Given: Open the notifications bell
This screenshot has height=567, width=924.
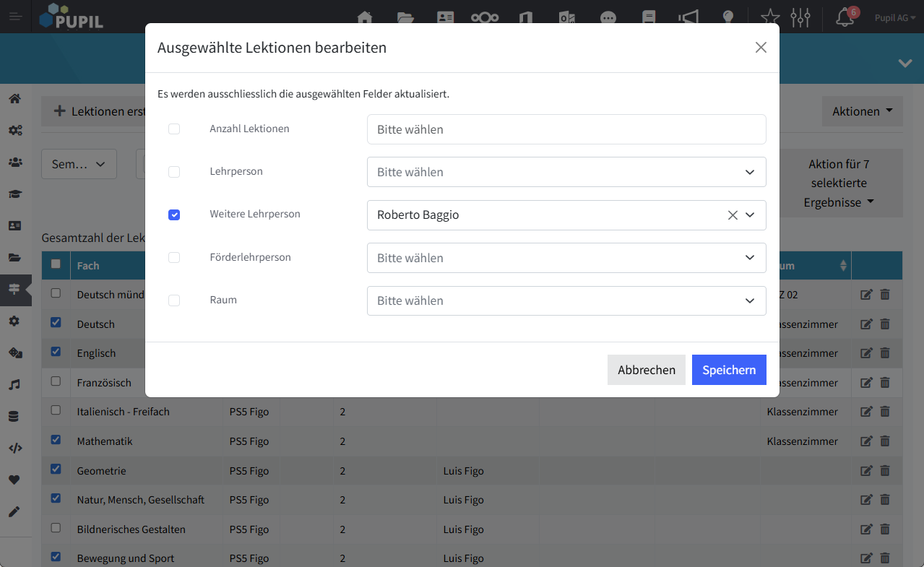Looking at the screenshot, I should [x=845, y=17].
